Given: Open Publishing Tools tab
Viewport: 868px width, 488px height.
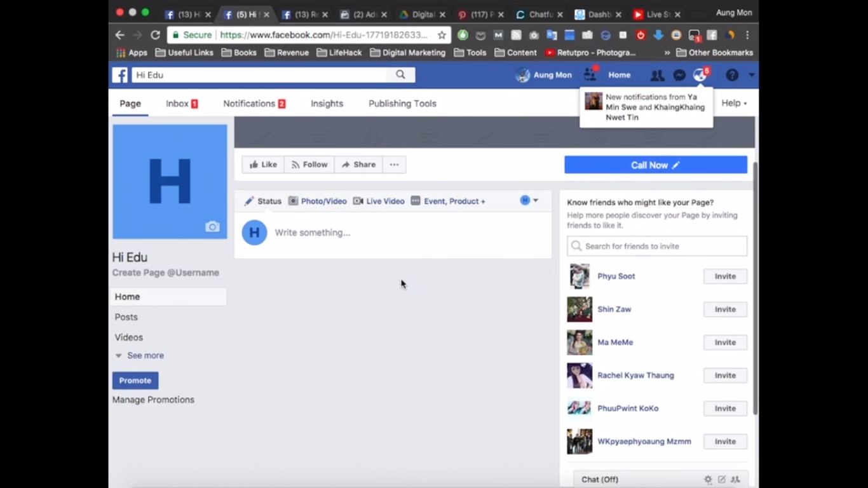Looking at the screenshot, I should [x=402, y=104].
